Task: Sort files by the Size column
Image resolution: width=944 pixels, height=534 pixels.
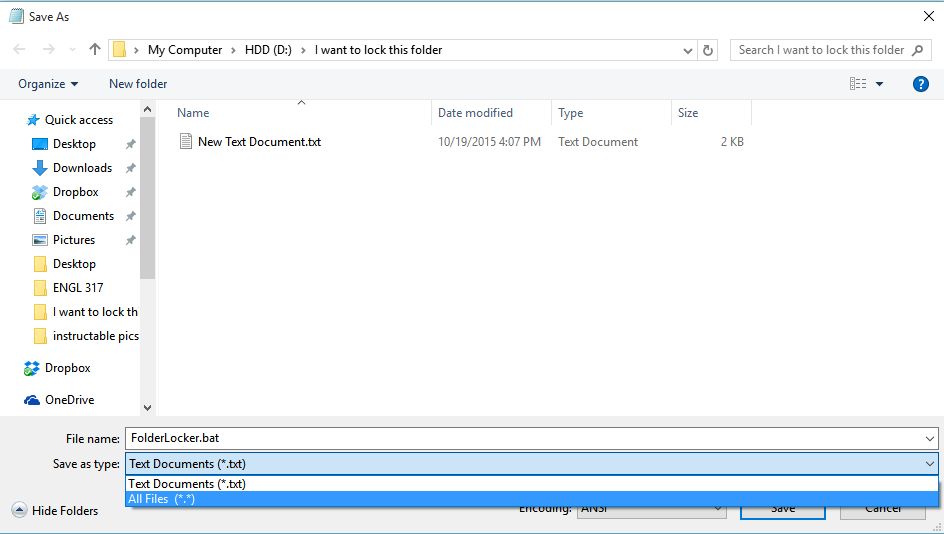Action: point(688,113)
